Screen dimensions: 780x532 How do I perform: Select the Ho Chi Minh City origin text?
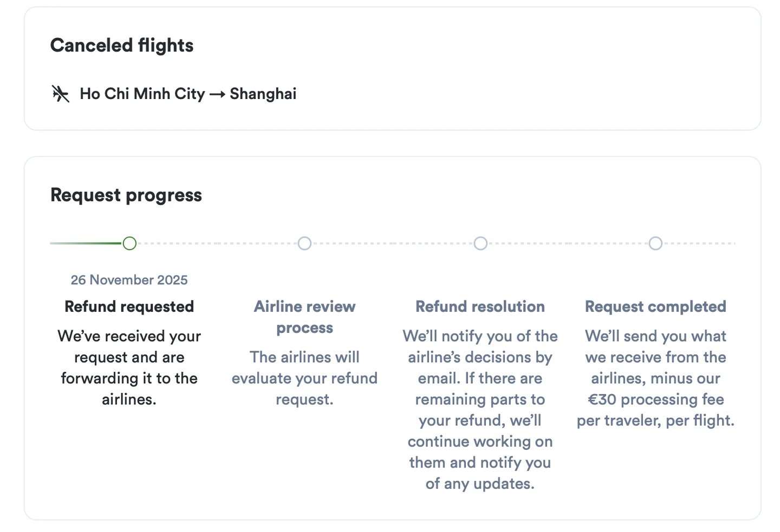(142, 94)
